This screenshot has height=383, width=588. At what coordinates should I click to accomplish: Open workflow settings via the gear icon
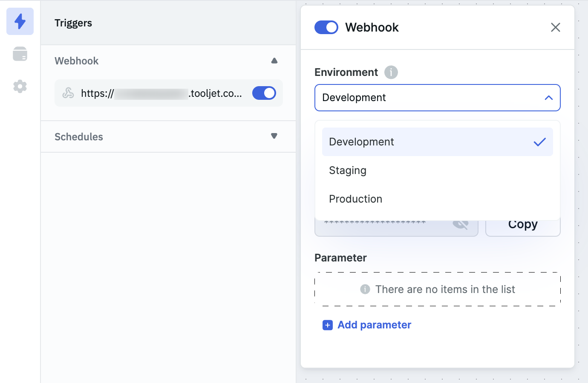click(x=20, y=86)
